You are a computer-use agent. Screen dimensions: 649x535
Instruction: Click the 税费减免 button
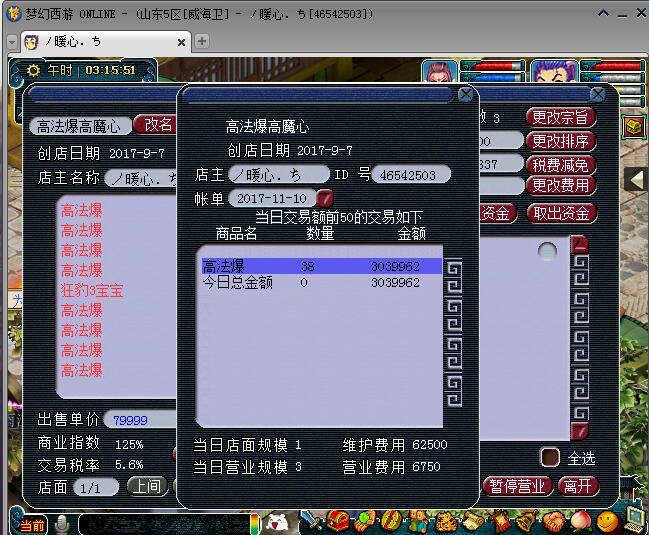pyautogui.click(x=560, y=165)
